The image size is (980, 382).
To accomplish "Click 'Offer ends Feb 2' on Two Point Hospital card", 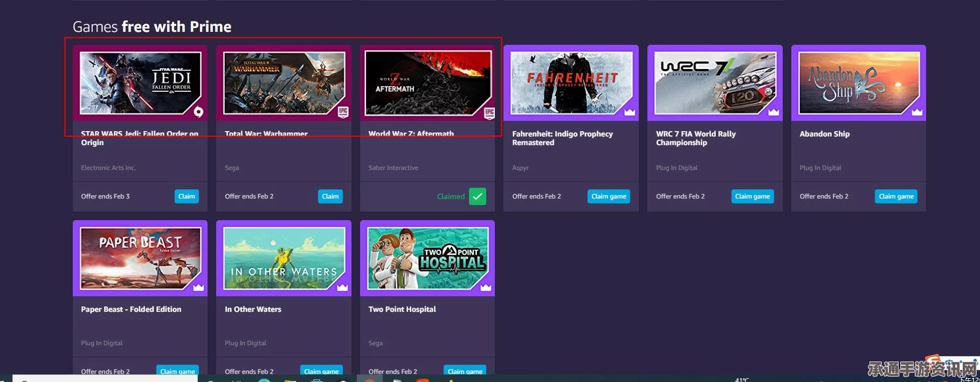I will coord(392,371).
